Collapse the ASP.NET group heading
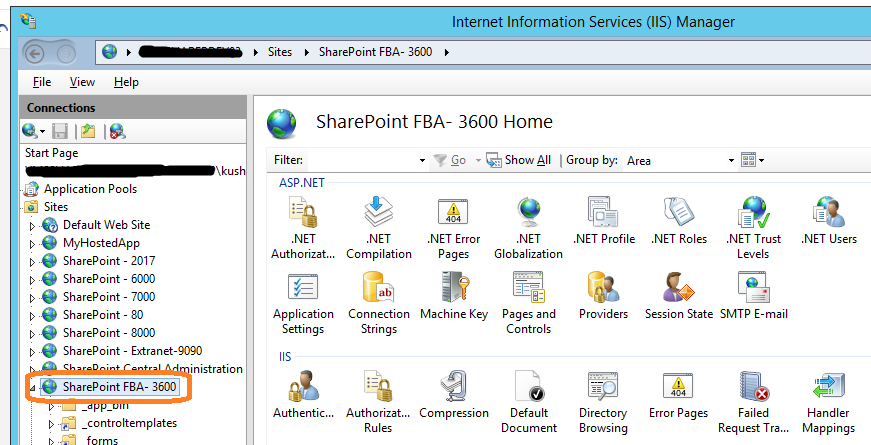 tap(302, 183)
